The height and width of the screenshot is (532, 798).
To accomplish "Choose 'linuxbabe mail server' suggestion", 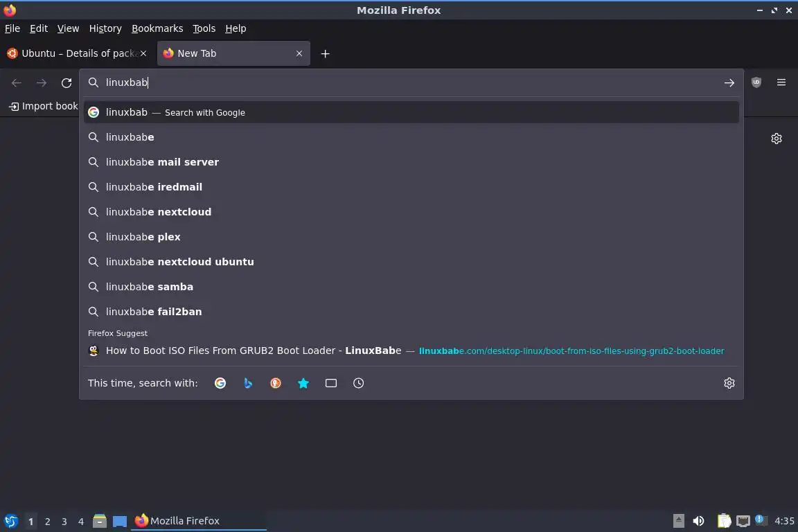I will pyautogui.click(x=411, y=162).
